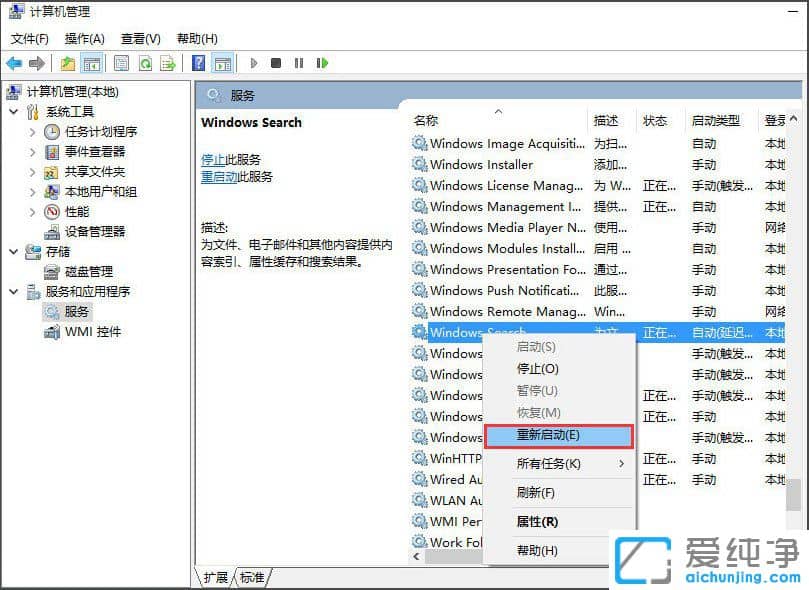Click the export list toolbar icon
809x590 pixels.
[169, 63]
